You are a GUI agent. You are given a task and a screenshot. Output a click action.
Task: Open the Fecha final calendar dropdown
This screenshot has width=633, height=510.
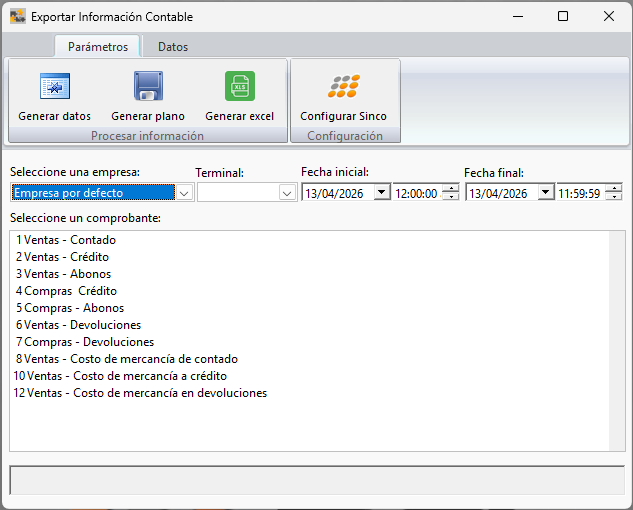545,193
